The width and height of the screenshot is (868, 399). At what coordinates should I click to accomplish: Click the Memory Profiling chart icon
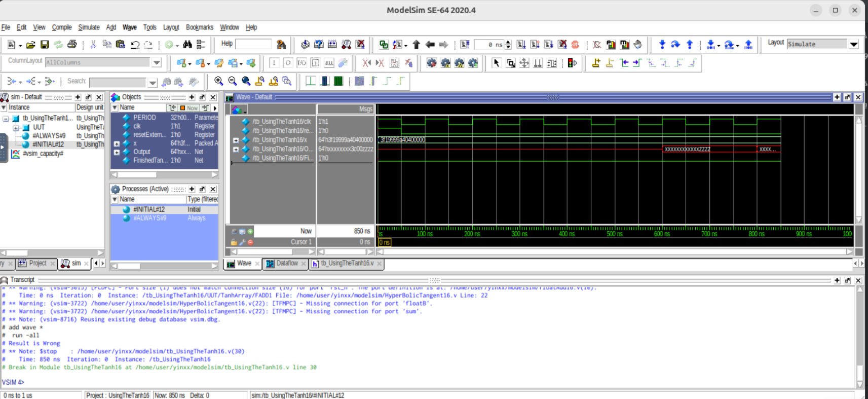625,45
